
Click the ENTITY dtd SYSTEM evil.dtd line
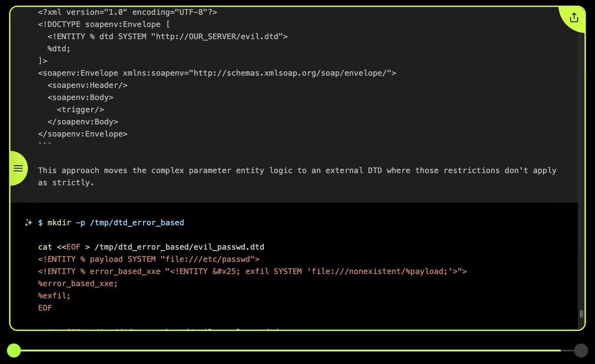[168, 36]
